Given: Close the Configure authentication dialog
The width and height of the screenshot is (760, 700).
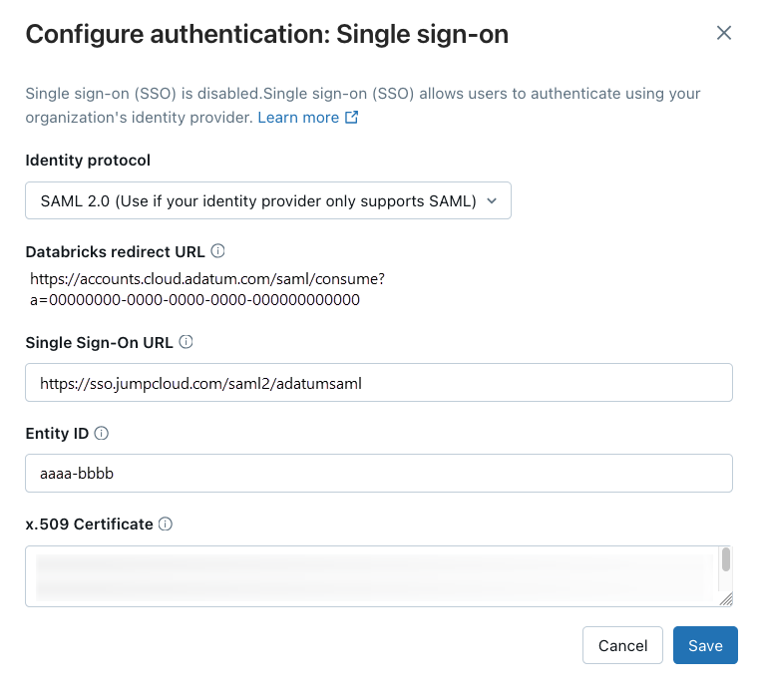Looking at the screenshot, I should click(724, 33).
